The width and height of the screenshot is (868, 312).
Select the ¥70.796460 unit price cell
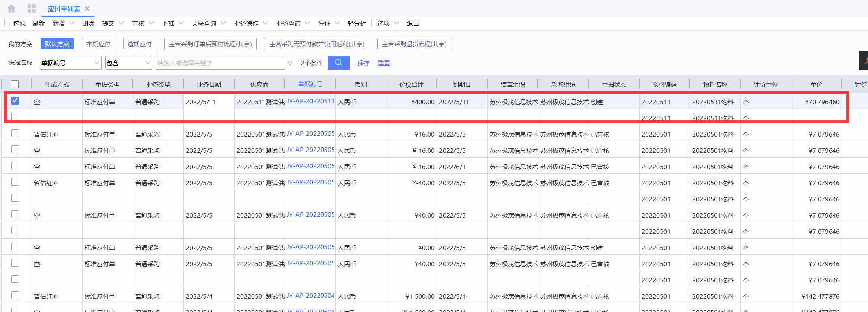click(817, 102)
